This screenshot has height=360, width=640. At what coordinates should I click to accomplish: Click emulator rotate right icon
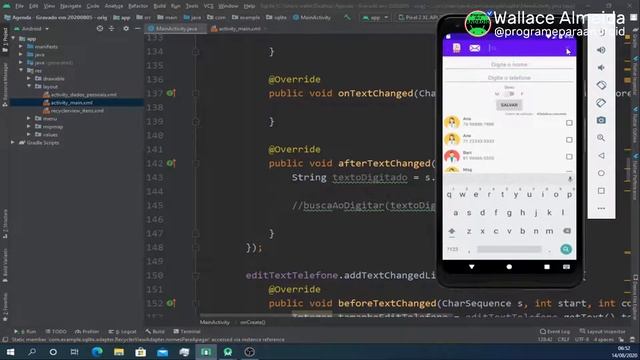coord(601,102)
